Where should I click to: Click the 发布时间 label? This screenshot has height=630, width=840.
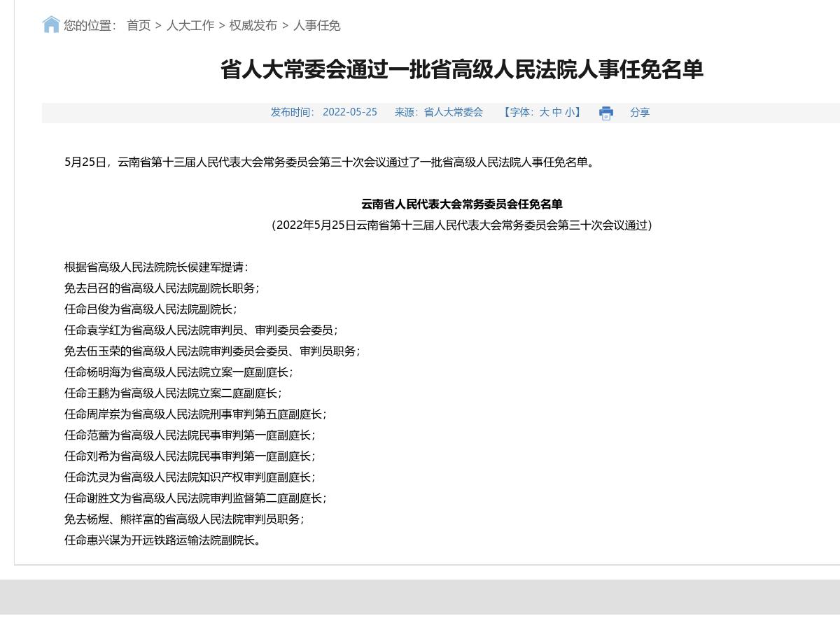293,112
